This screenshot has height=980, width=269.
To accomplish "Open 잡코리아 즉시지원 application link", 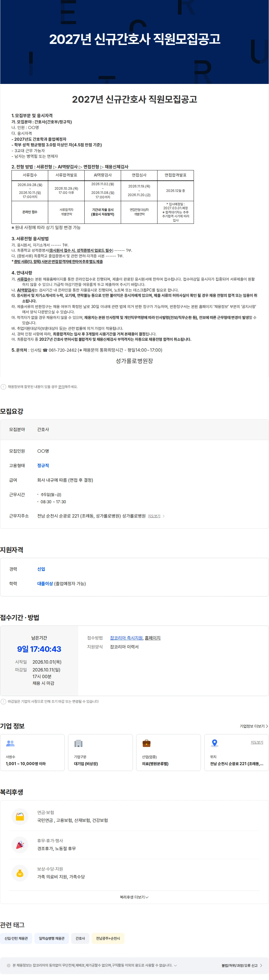I will [x=126, y=638].
